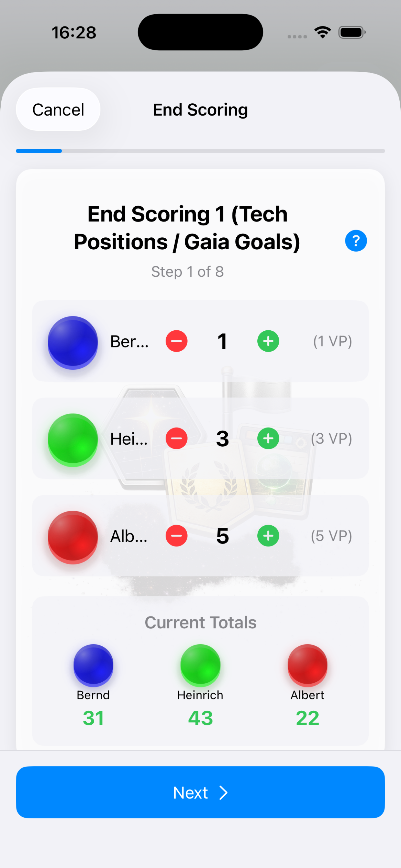The width and height of the screenshot is (401, 868).
Task: Tap the chevron arrow on the Next button
Action: [223, 792]
